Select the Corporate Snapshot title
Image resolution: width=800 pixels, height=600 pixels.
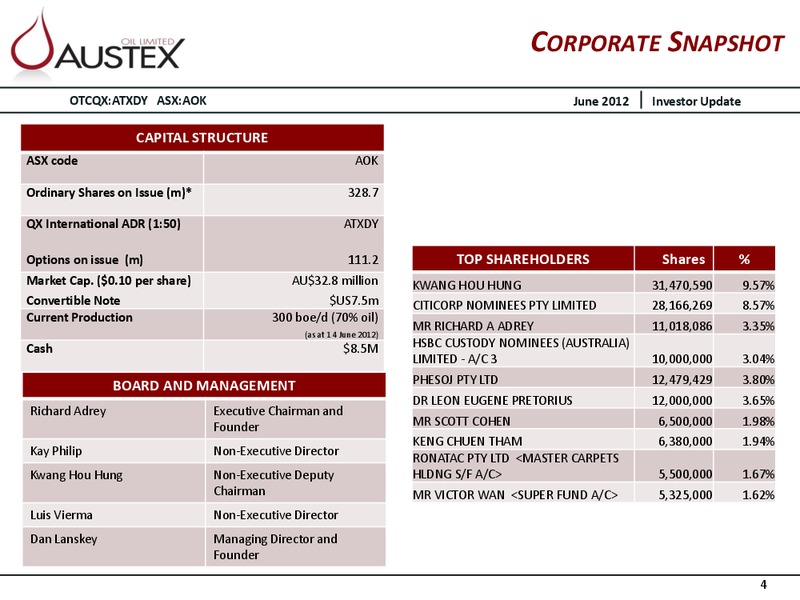click(657, 42)
